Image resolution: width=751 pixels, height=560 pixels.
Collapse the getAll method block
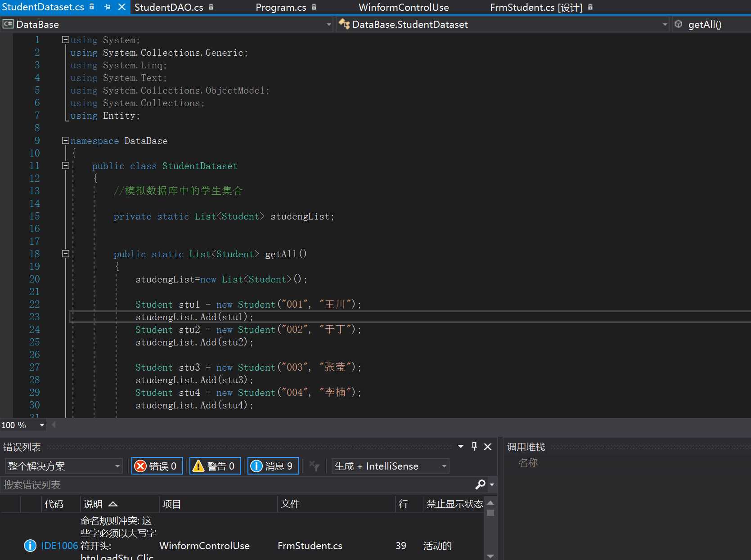click(x=65, y=254)
